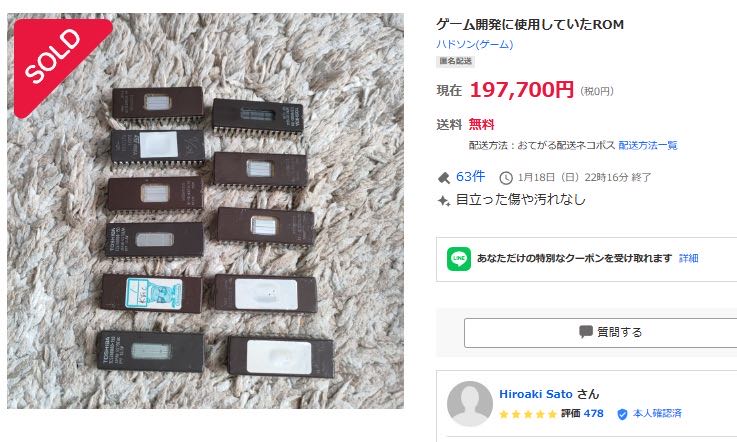Viewport: 737px width, 442px height.
Task: Open Hiroaki Sato seller profile
Action: point(535,394)
